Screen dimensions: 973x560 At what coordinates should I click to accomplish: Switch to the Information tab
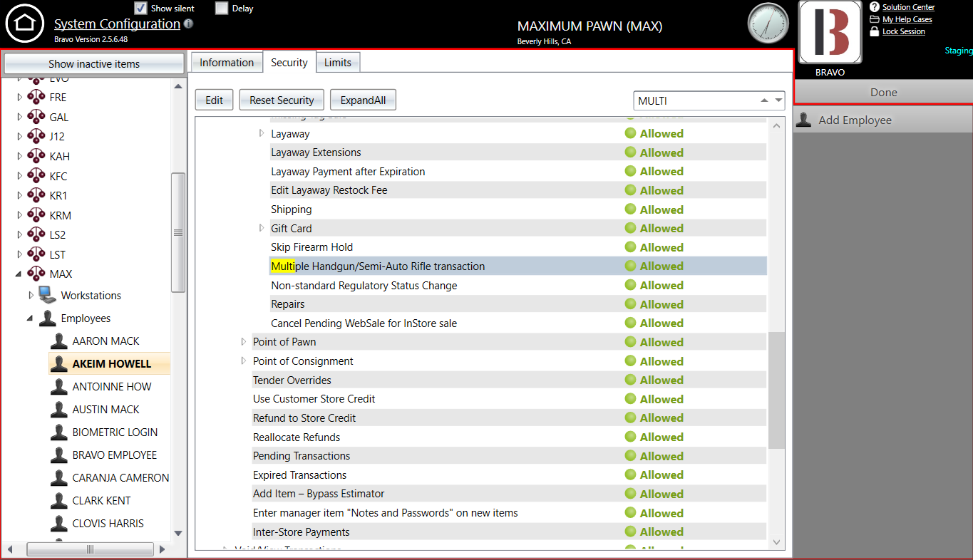tap(227, 63)
